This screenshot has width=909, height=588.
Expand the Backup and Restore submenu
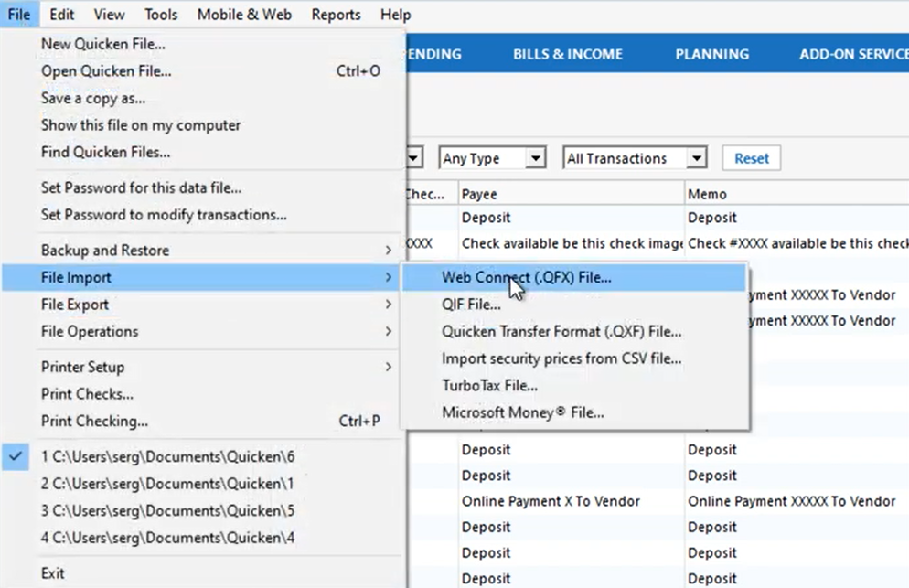click(200, 251)
